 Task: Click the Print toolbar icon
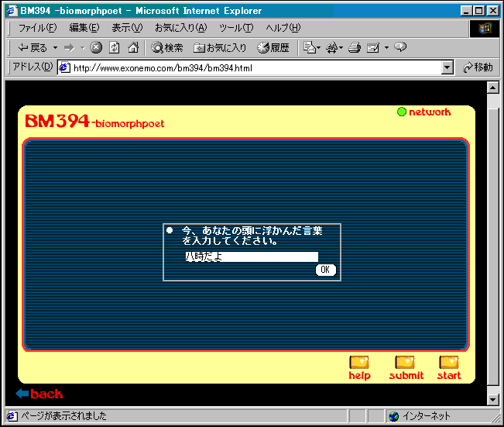(355, 48)
